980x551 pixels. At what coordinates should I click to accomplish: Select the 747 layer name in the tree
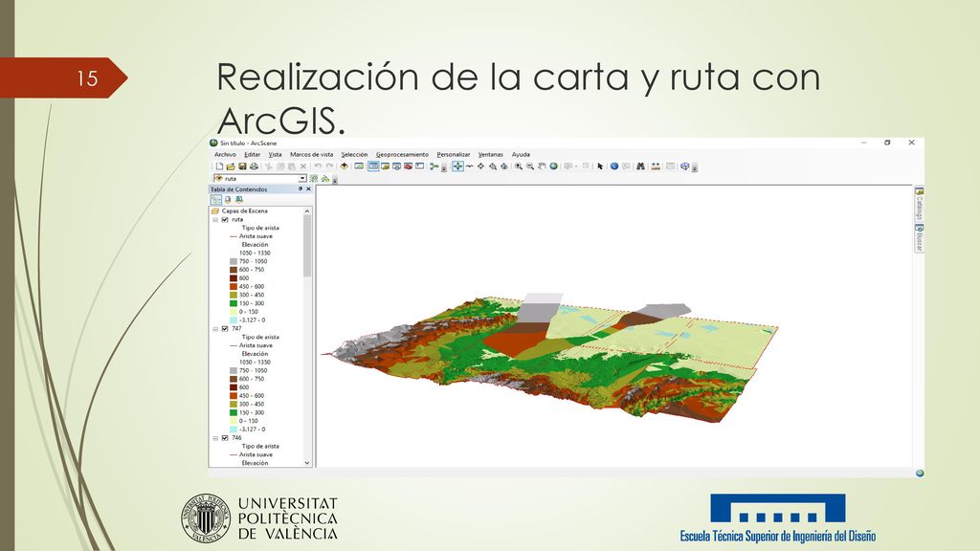click(x=237, y=329)
